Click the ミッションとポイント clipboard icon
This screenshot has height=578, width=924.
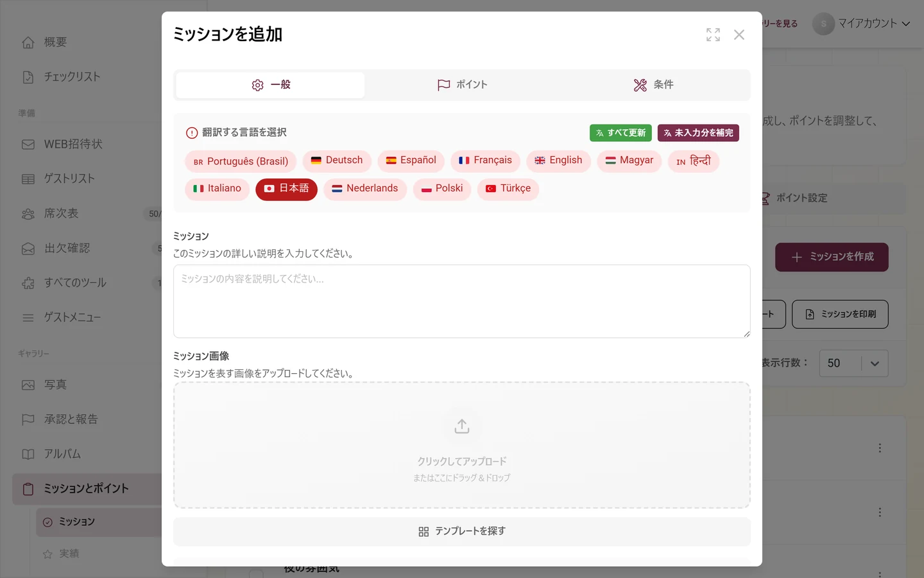pos(28,489)
